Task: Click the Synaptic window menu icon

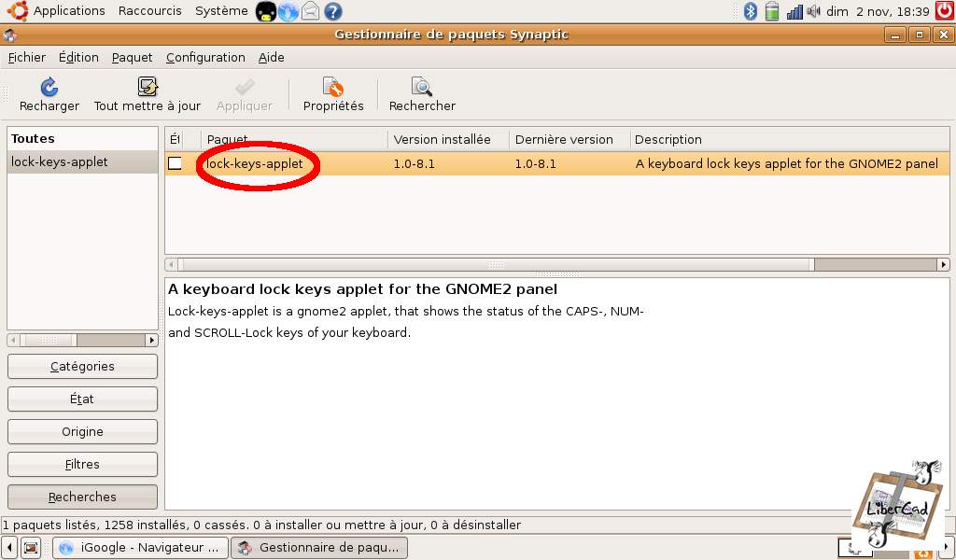Action: pyautogui.click(x=9, y=35)
